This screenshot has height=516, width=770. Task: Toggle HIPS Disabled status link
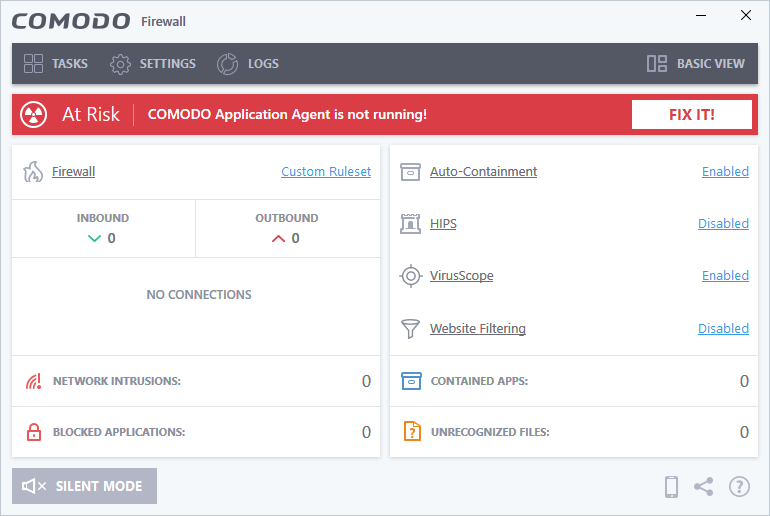click(723, 224)
